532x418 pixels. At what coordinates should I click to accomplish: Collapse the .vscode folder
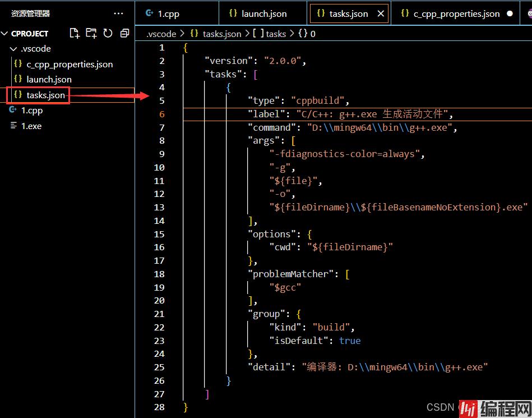point(13,49)
